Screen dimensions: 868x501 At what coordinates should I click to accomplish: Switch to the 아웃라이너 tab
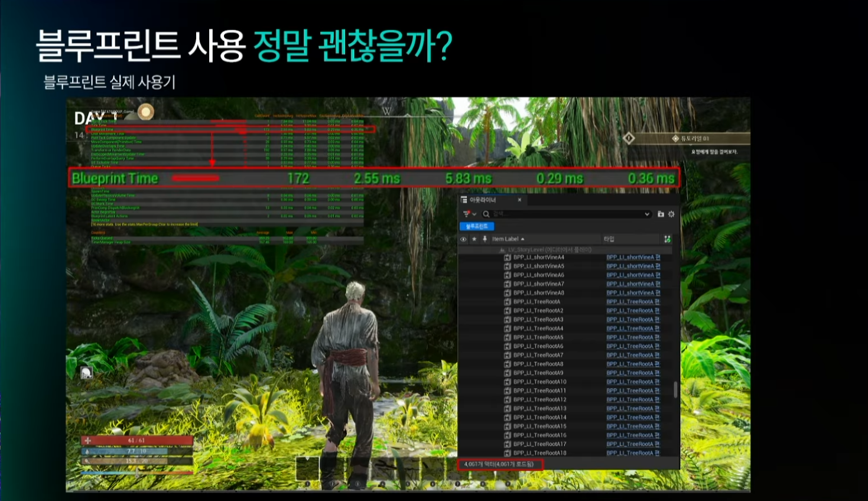(x=483, y=200)
